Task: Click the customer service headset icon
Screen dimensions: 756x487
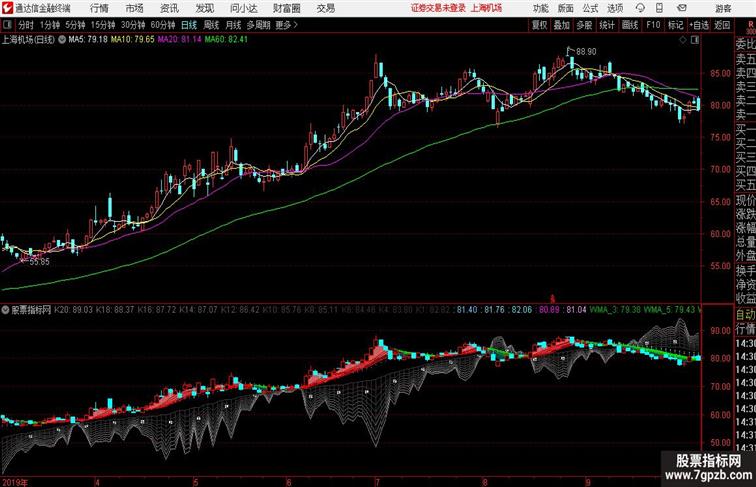Action: (640, 8)
